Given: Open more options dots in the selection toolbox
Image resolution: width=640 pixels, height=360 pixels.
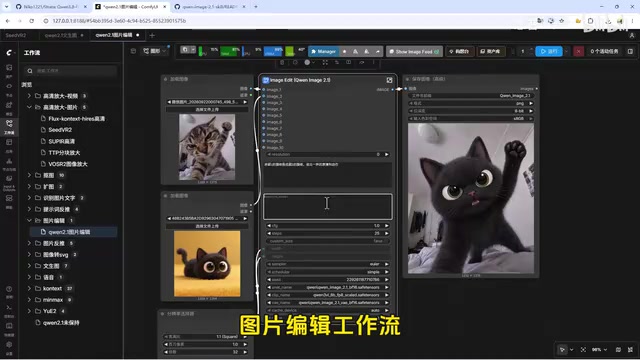Looking at the screenshot, I should tap(373, 62).
